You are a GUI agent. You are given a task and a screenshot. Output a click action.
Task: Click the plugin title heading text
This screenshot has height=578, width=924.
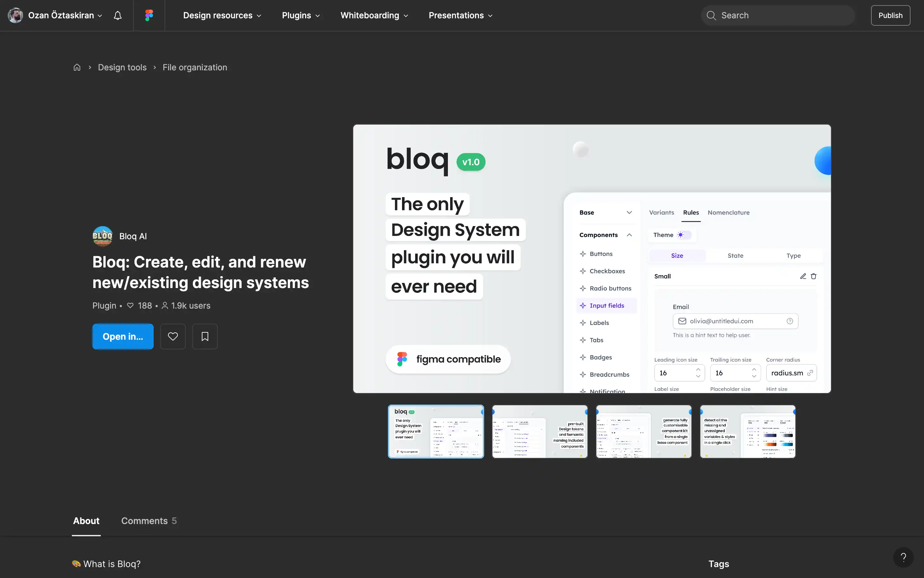point(201,272)
